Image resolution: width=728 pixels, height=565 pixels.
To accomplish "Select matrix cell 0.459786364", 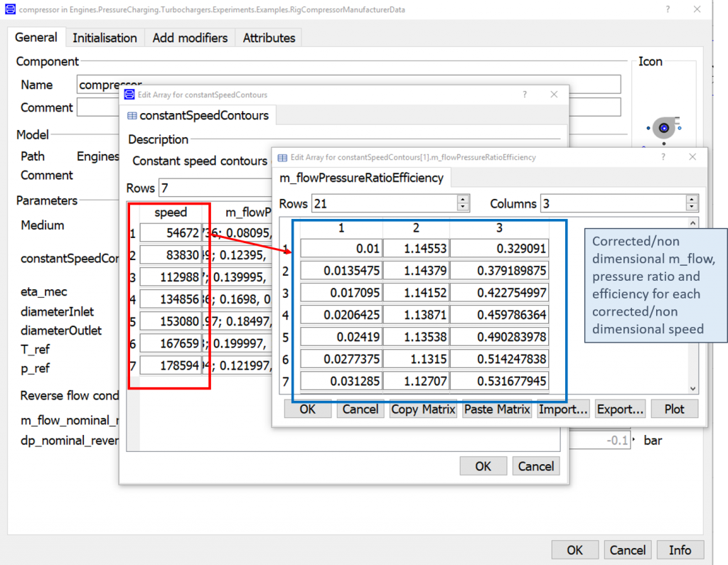I will (x=500, y=315).
